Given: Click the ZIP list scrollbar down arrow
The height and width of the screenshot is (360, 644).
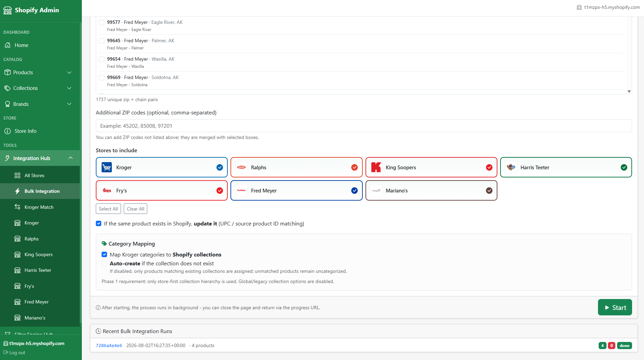Looking at the screenshot, I should (629, 91).
